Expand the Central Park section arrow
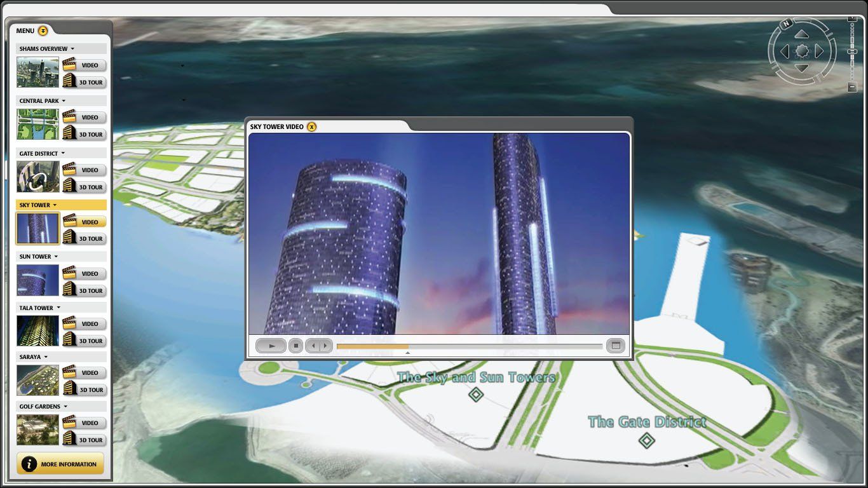This screenshot has height=488, width=868. click(x=64, y=101)
